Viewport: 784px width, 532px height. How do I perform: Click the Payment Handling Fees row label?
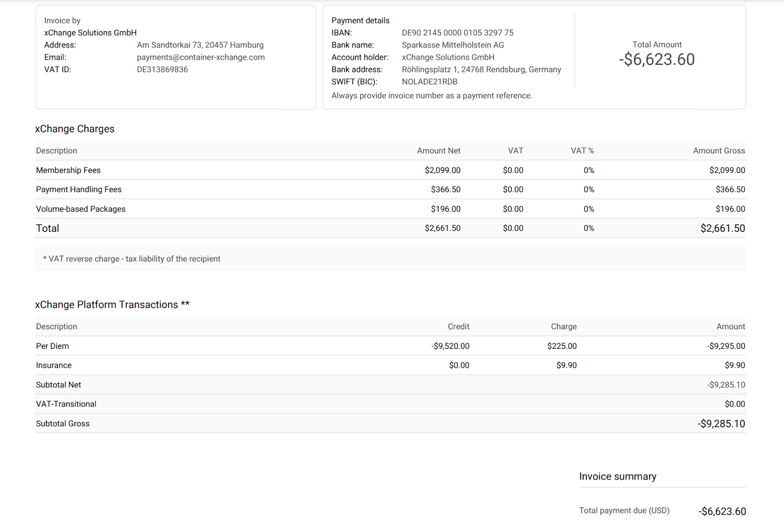pyautogui.click(x=78, y=189)
